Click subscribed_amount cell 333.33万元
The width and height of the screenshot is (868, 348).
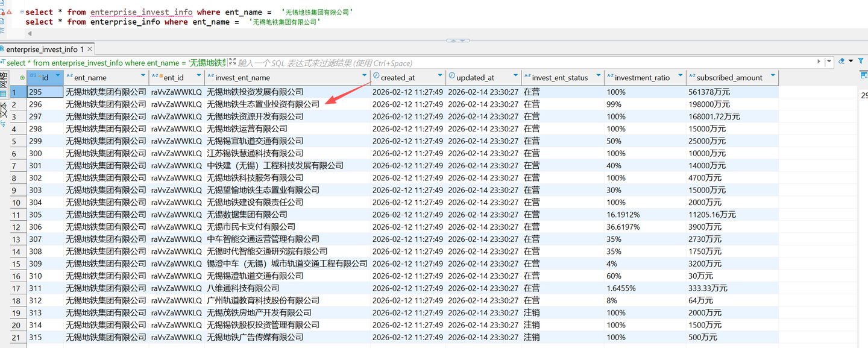732,288
